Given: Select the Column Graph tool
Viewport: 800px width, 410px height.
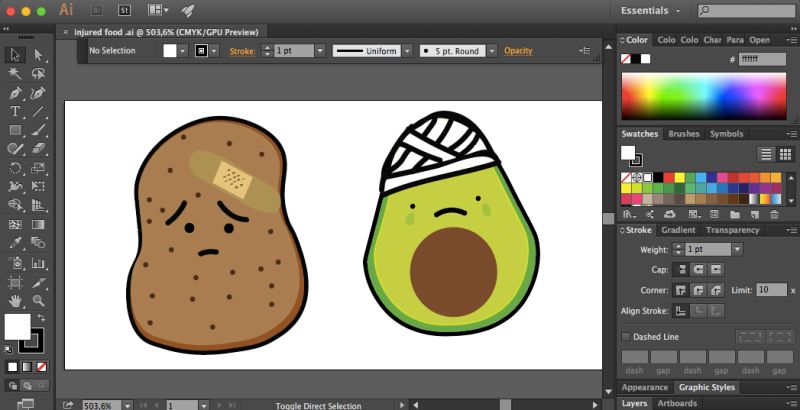Looking at the screenshot, I should click(38, 263).
